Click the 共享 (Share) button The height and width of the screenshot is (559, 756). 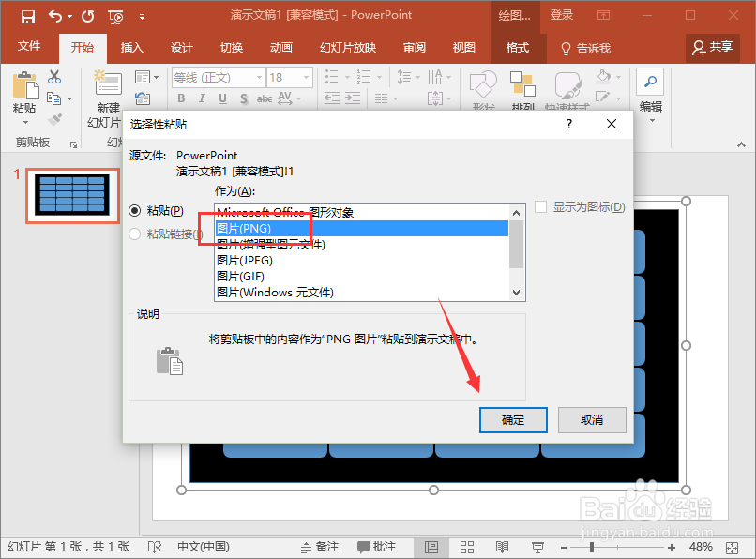713,47
